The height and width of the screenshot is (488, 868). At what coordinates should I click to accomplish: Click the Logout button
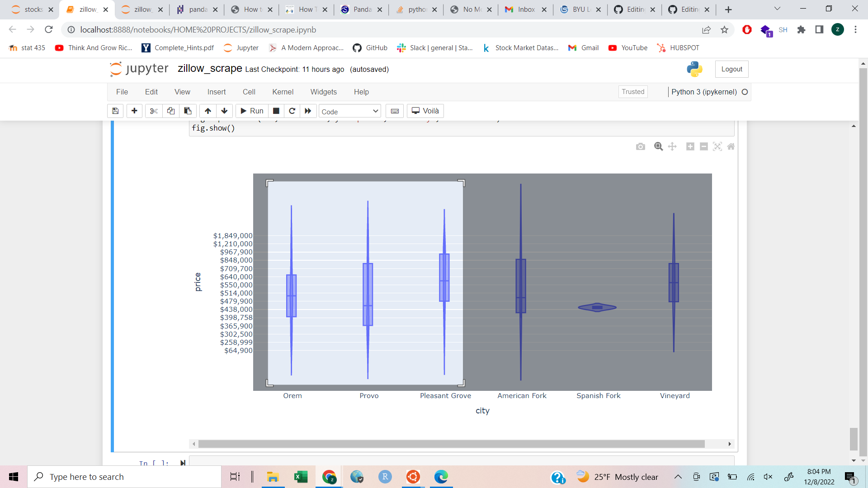click(x=731, y=69)
